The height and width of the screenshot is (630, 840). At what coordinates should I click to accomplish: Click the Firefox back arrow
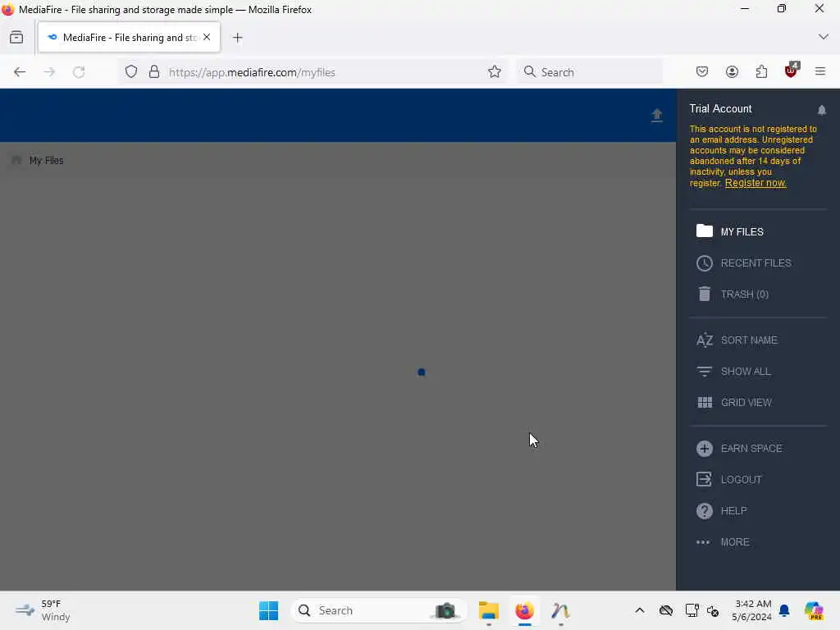tap(20, 72)
